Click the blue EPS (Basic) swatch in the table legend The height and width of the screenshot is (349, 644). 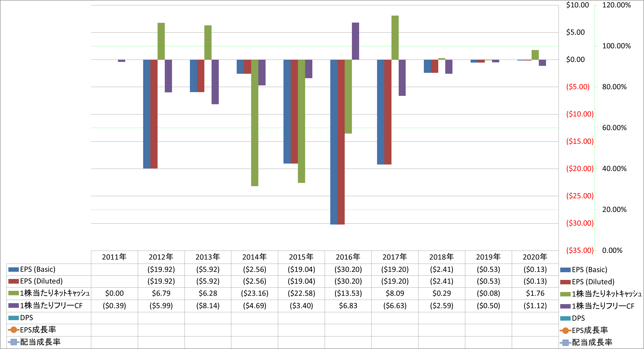tap(13, 269)
